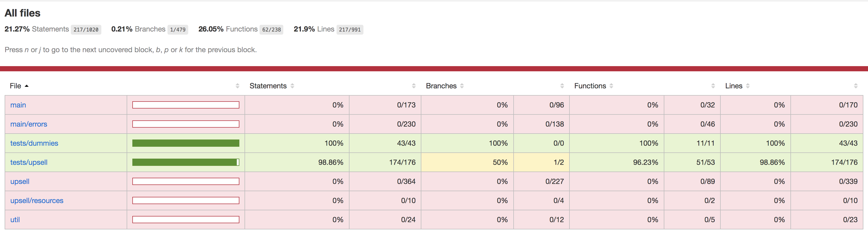Click sort arrows above the 0/173 fraction column
Screen dimensions: 868x248
click(413, 86)
